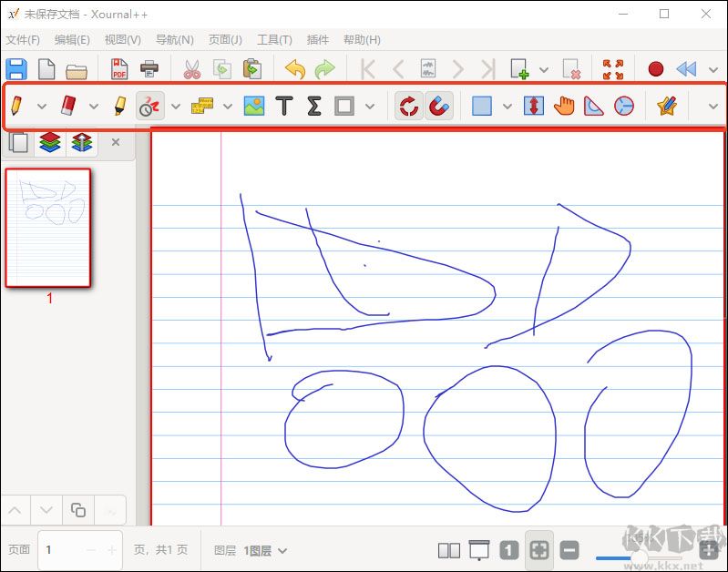Click the Copy icon
This screenshot has width=728, height=572.
pos(222,69)
